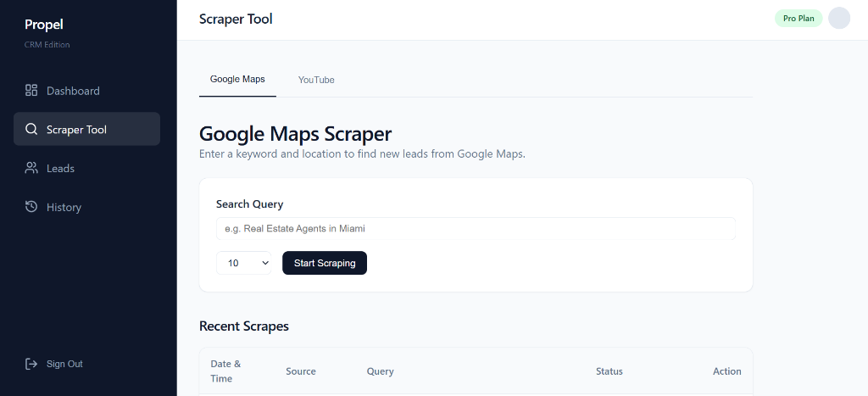Click the Sign Out arrow icon
The image size is (868, 396).
31,364
